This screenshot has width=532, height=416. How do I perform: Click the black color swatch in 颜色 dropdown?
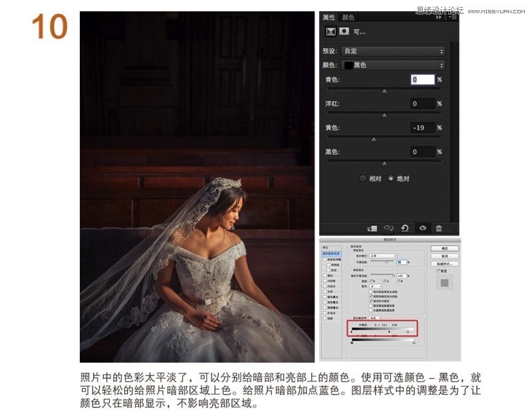click(348, 65)
